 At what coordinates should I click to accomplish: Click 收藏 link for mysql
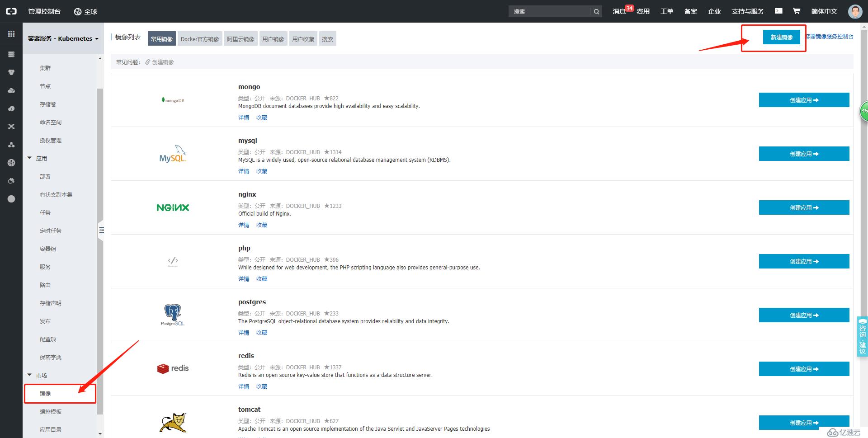262,171
